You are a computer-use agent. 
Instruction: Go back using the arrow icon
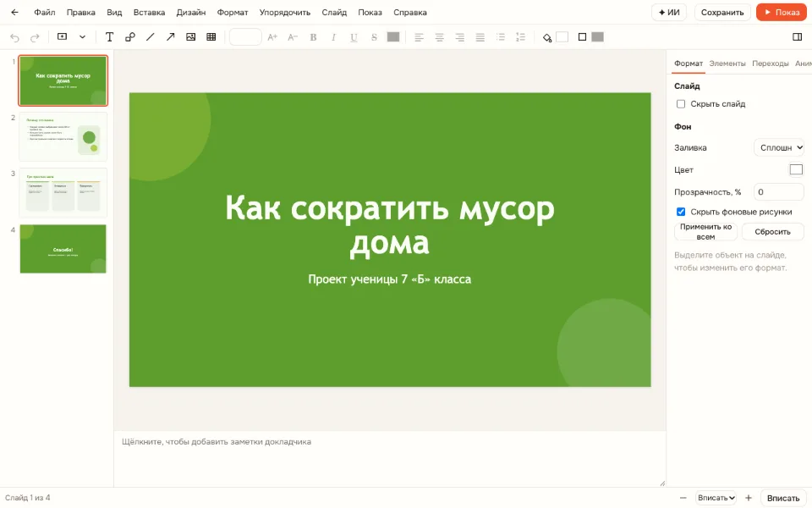coord(14,13)
